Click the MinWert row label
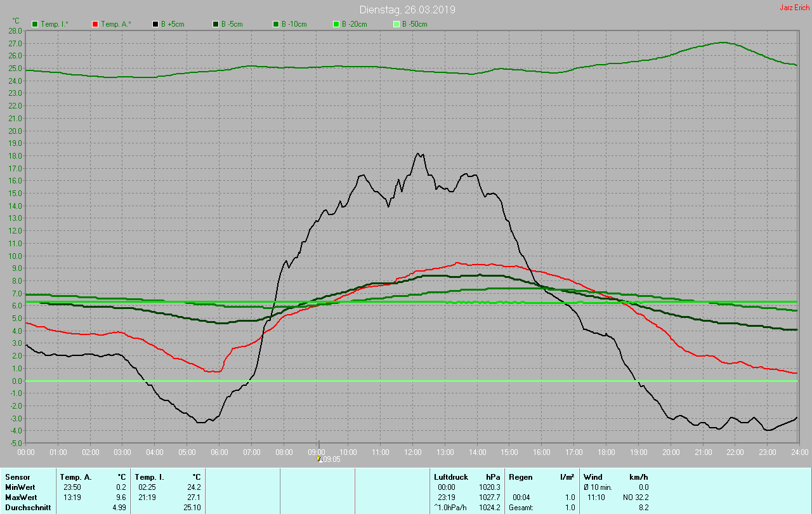The width and height of the screenshot is (812, 514). [x=20, y=487]
